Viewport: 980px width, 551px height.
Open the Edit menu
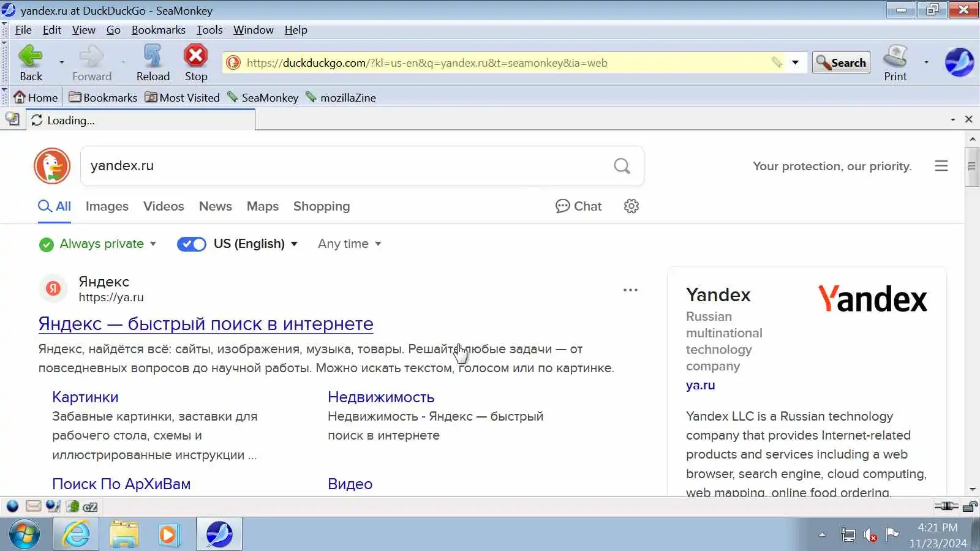click(52, 30)
